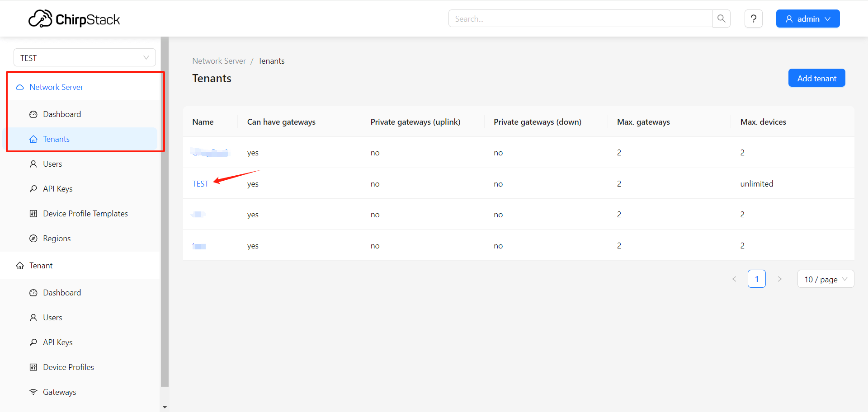868x412 pixels.
Task: Click the Tenants home icon
Action: [x=33, y=139]
